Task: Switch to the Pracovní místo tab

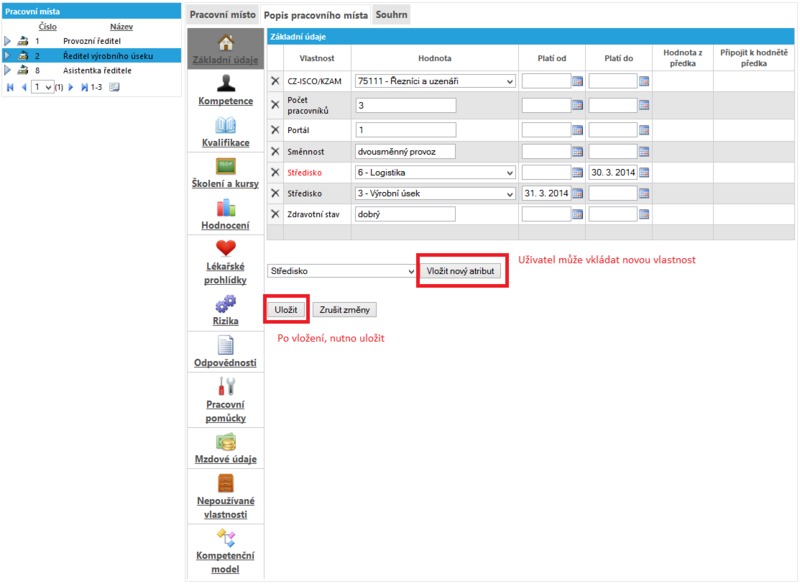Action: click(222, 14)
